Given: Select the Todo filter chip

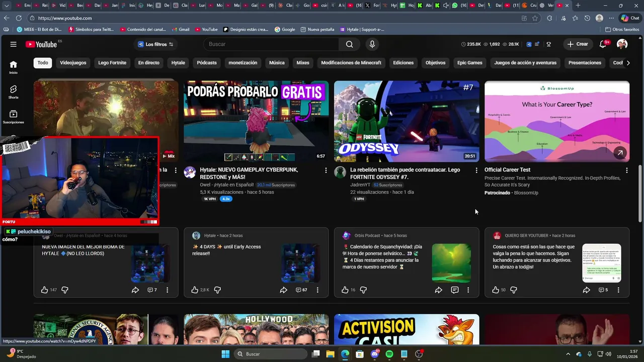Looking at the screenshot, I should [43, 63].
